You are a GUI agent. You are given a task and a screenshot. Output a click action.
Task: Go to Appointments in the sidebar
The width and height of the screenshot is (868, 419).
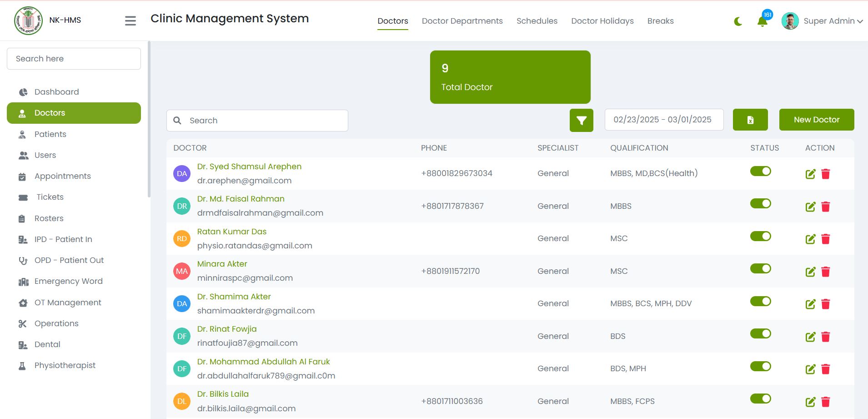74,176
